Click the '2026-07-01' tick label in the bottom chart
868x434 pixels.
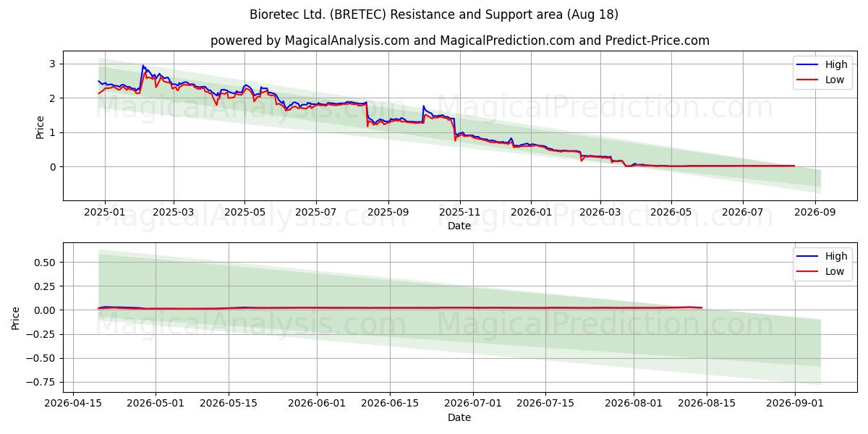point(475,404)
